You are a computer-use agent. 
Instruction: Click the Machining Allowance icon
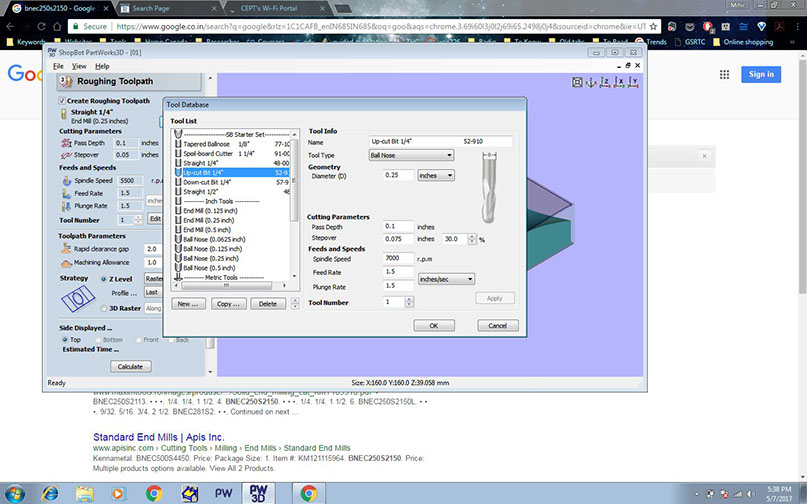tap(66, 263)
